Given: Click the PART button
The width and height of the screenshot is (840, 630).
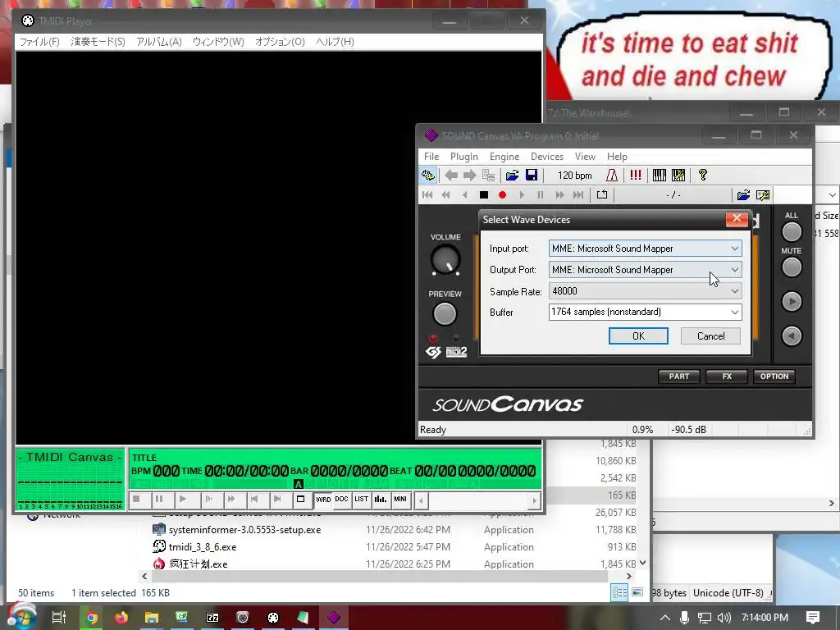Looking at the screenshot, I should click(x=678, y=376).
